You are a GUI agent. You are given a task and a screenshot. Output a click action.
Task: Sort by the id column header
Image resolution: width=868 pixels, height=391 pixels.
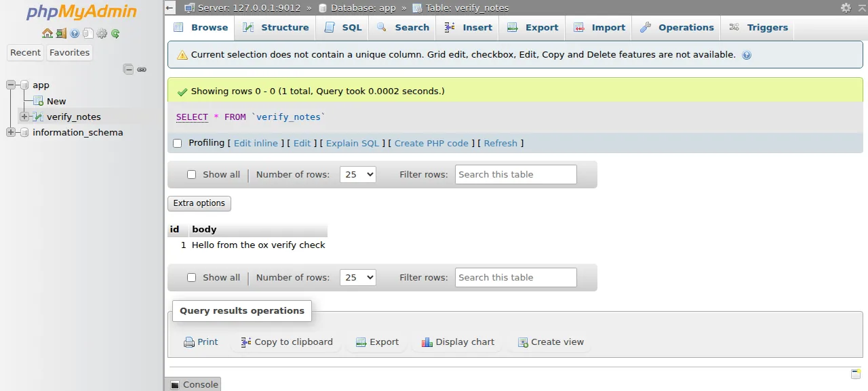(x=174, y=229)
